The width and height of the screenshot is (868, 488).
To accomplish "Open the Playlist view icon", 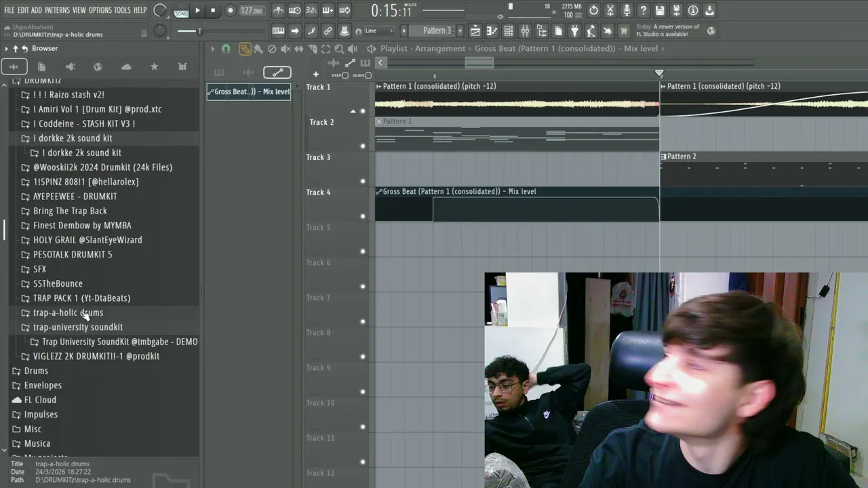I will [x=475, y=30].
